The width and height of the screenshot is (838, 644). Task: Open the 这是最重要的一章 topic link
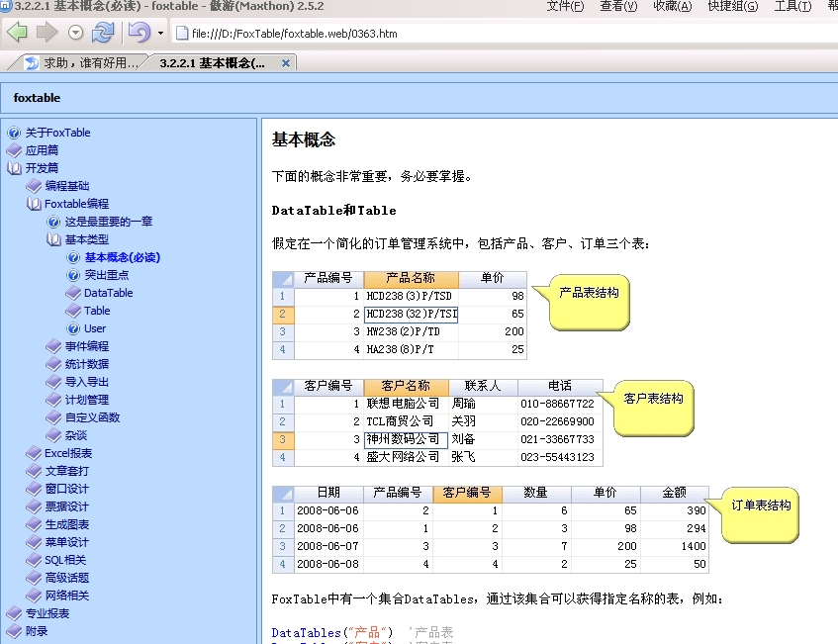point(109,222)
